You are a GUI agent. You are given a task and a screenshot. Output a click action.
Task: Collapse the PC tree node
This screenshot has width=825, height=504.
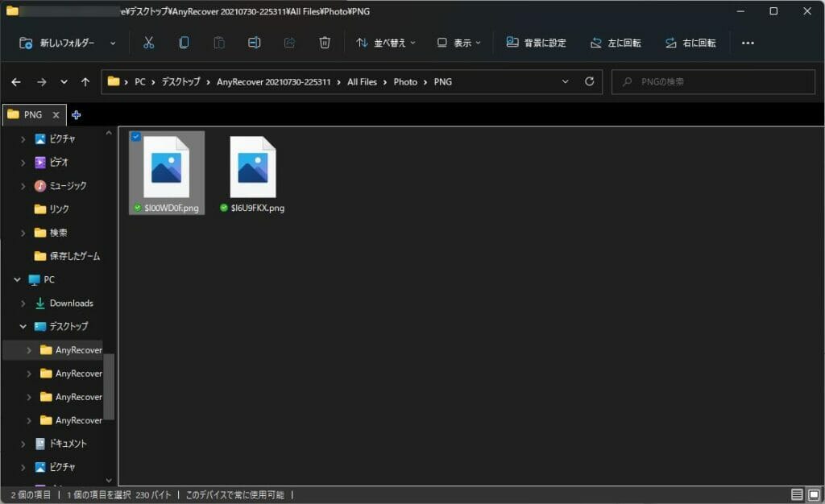(x=18, y=279)
